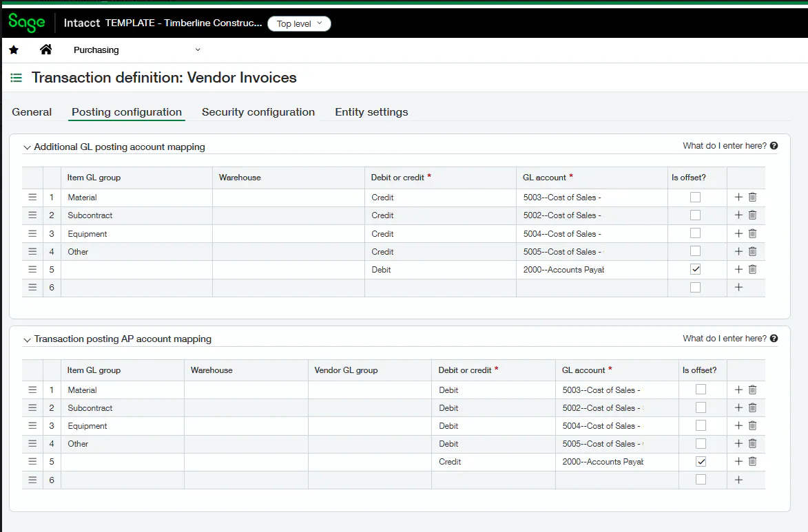Delete Subcontract row in AP account mapping
Image resolution: width=808 pixels, height=532 pixels.
[752, 408]
